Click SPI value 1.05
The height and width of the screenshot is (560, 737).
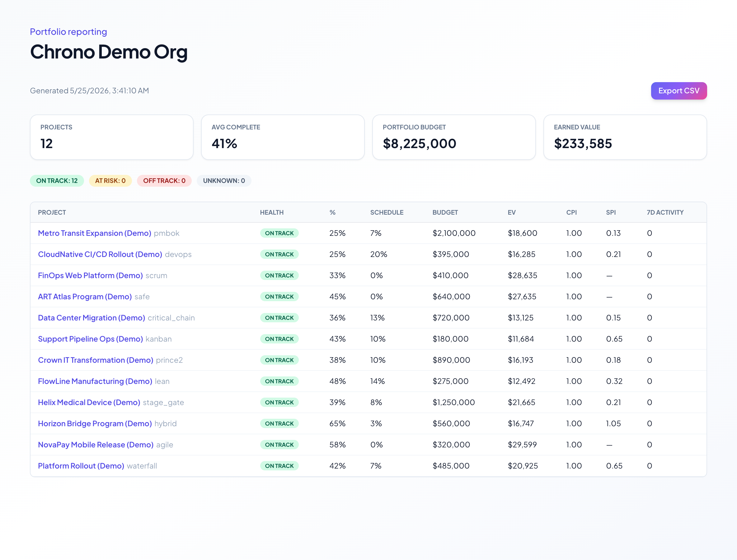click(613, 424)
